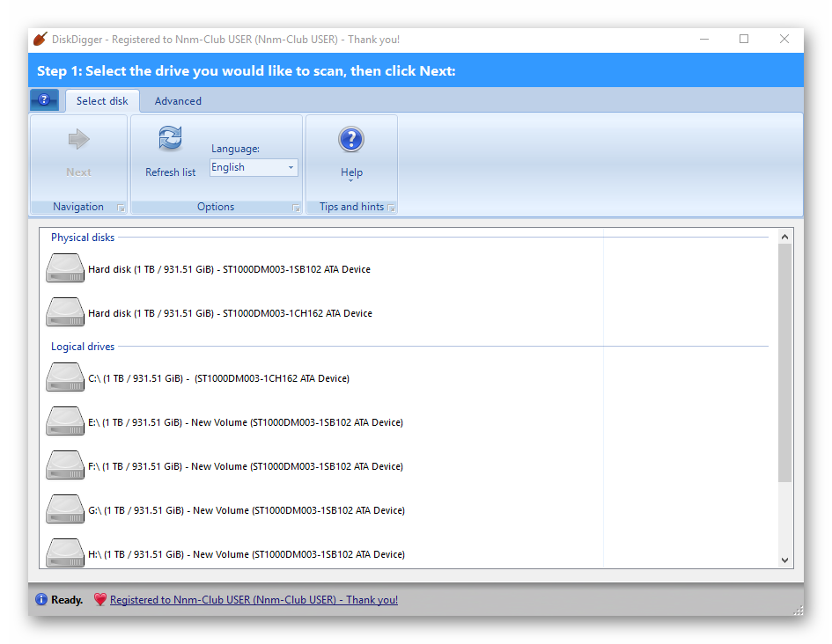832x644 pixels.
Task: Click the G:\ drive icon
Action: pyautogui.click(x=65, y=509)
